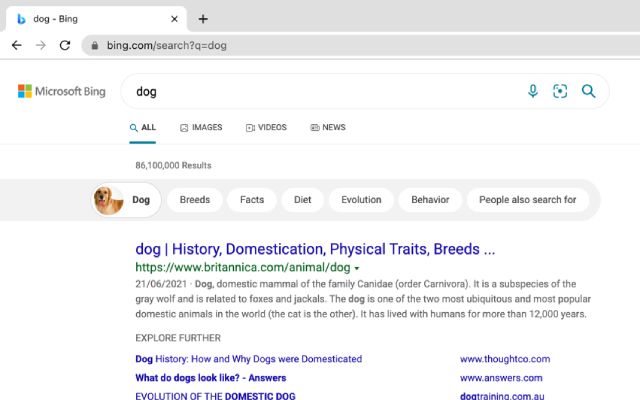Reload the page with refresh icon
This screenshot has width=640, height=400.
[x=65, y=45]
